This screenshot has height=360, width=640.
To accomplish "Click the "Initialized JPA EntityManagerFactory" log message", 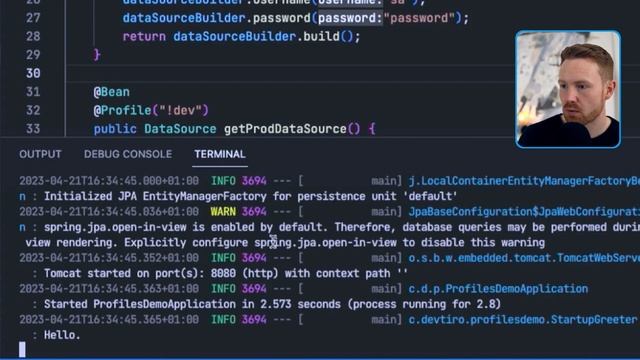I will pos(250,196).
